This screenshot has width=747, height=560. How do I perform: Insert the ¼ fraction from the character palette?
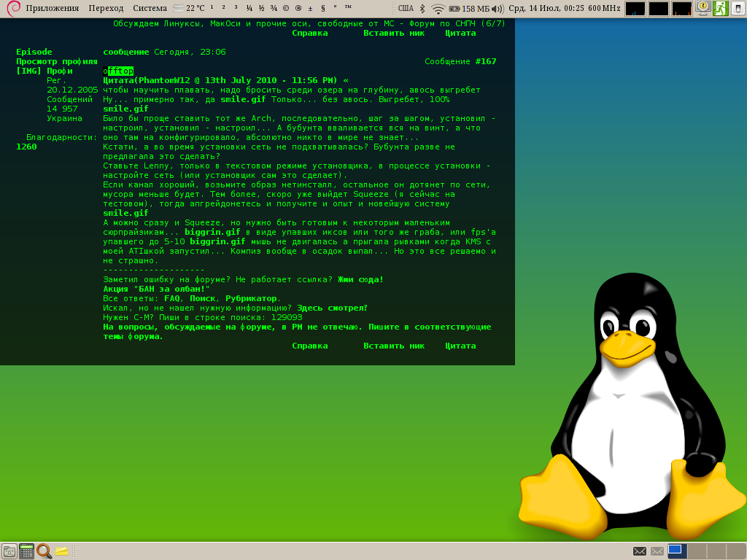click(x=249, y=7)
